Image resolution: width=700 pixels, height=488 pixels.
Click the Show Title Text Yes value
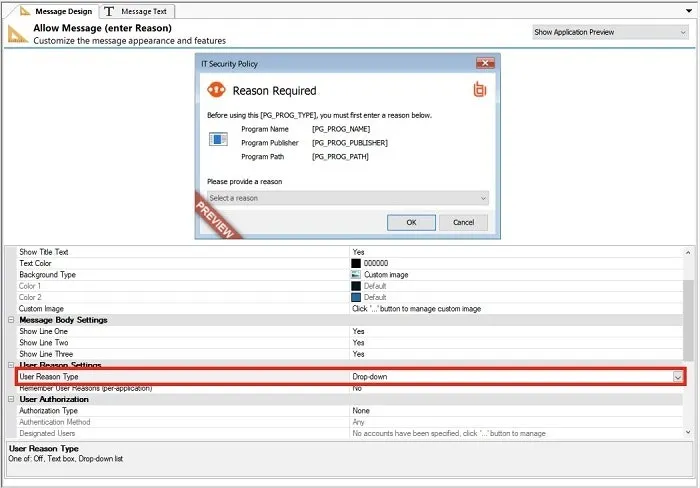pyautogui.click(x=358, y=252)
